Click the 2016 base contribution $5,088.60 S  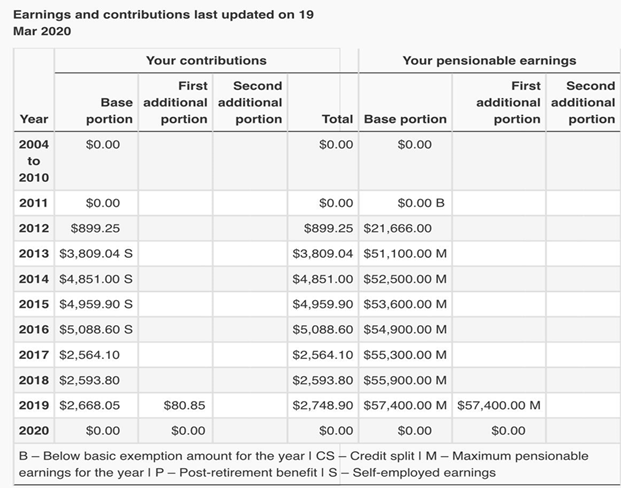[x=97, y=329]
